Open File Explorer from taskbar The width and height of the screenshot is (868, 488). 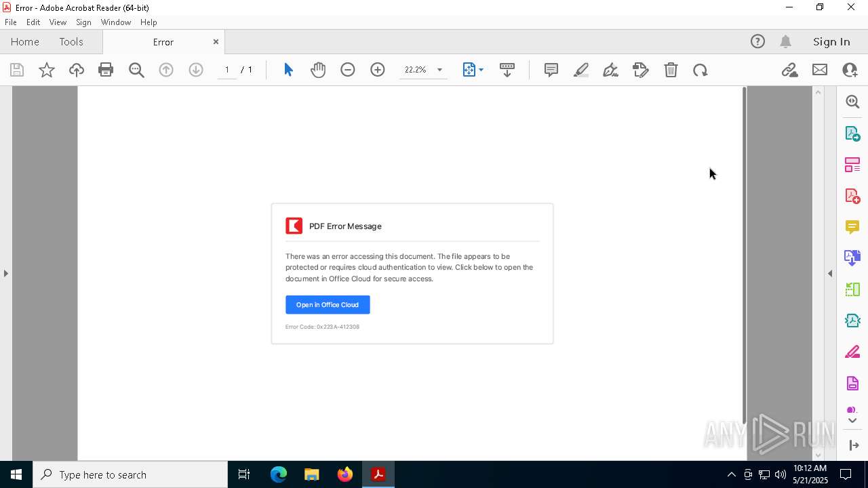pos(312,474)
